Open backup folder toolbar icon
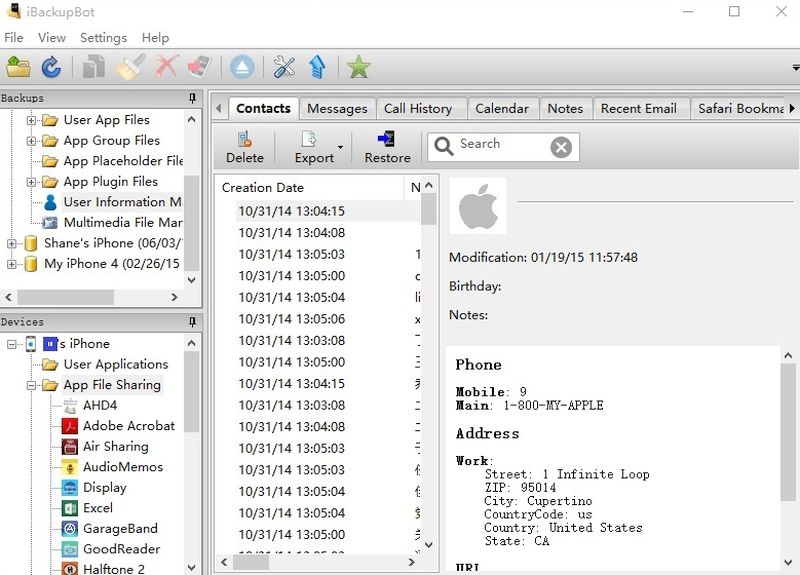 18,67
